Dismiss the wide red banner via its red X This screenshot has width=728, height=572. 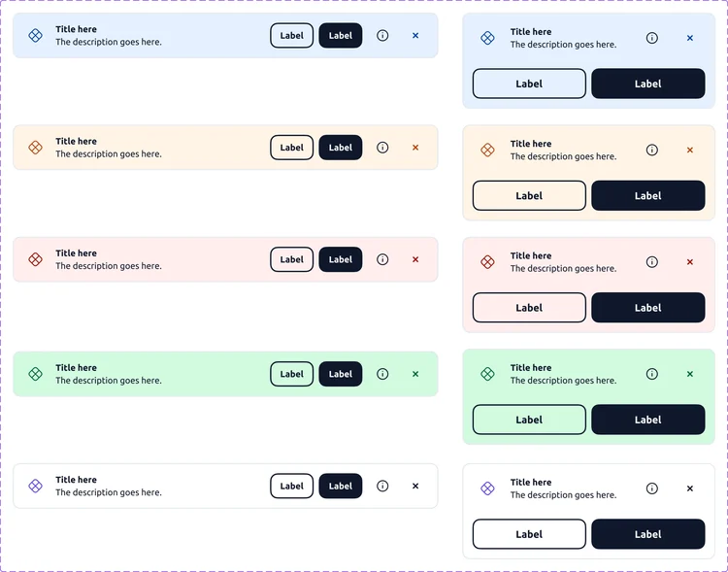coord(415,259)
